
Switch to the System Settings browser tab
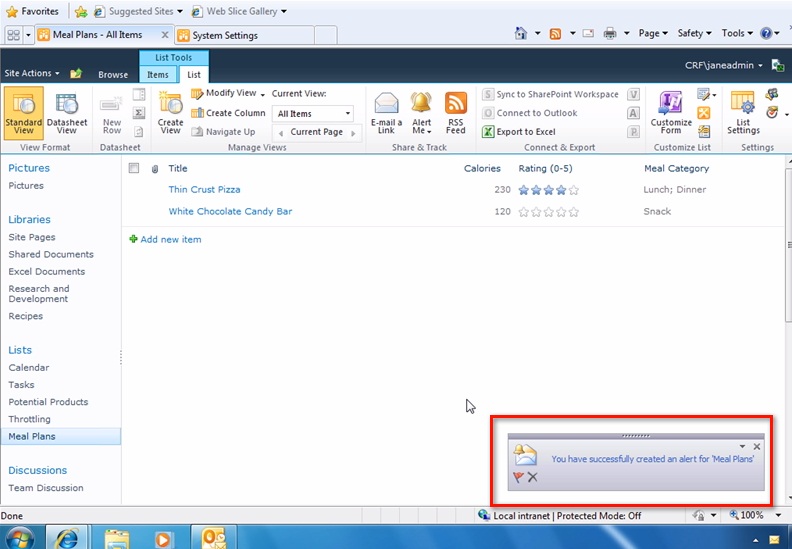coord(244,35)
